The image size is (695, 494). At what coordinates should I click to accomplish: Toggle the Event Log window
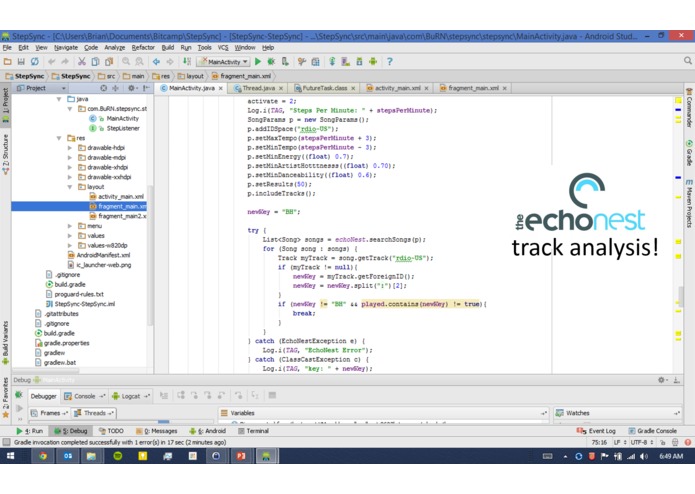(596, 431)
